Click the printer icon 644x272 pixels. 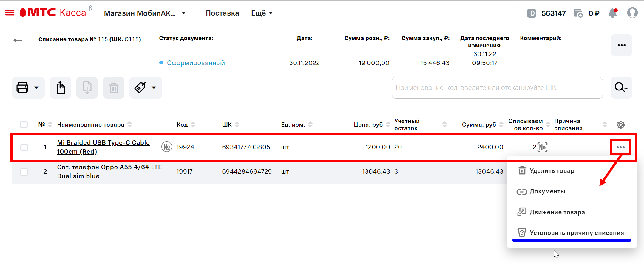[22, 87]
